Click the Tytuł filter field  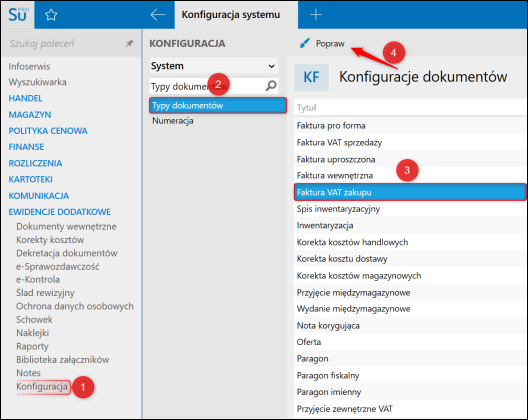pyautogui.click(x=410, y=108)
